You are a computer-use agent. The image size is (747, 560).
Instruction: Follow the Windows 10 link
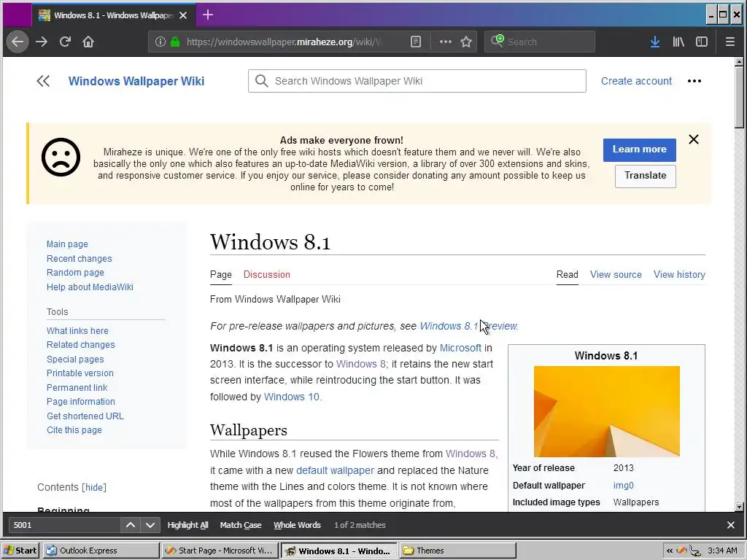(293, 397)
